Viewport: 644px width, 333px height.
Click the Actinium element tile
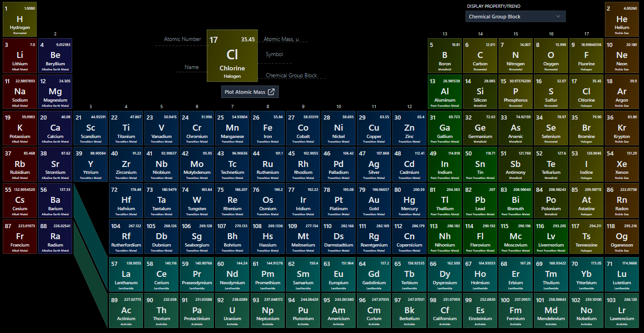click(x=126, y=310)
